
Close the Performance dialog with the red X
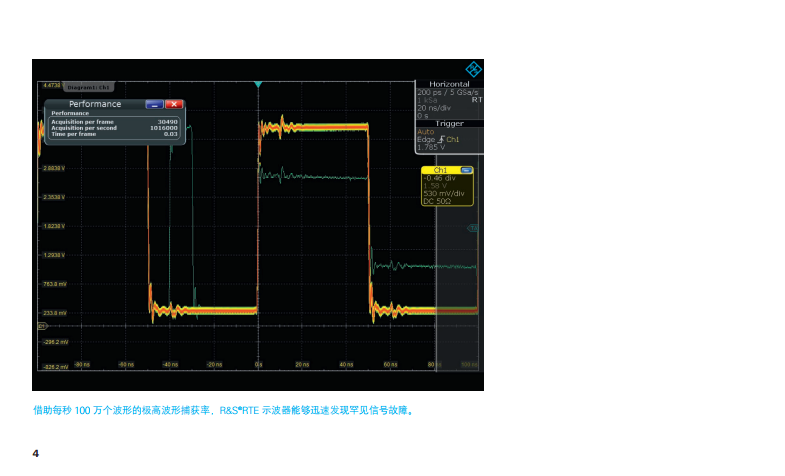[x=174, y=104]
